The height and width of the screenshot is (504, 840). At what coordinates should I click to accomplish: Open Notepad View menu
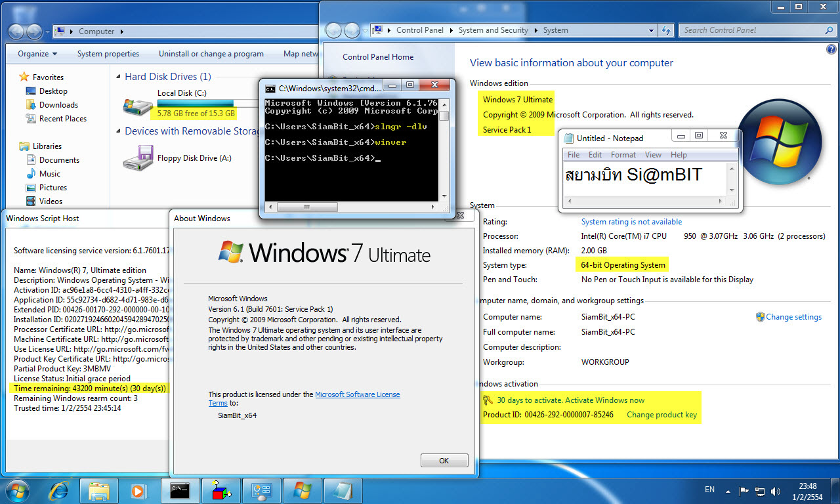[653, 155]
